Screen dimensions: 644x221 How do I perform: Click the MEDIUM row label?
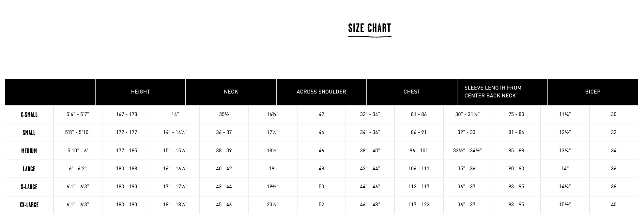pyautogui.click(x=29, y=151)
